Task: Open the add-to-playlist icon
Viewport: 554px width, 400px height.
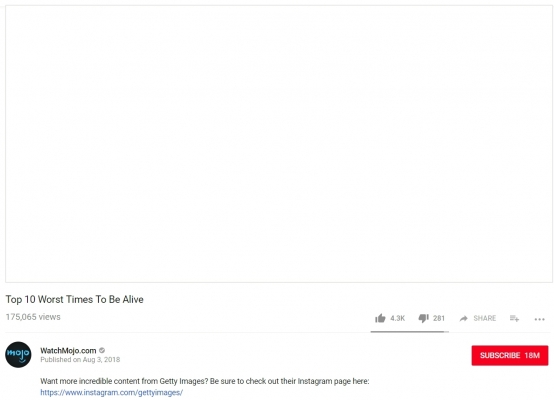Action: pos(514,319)
